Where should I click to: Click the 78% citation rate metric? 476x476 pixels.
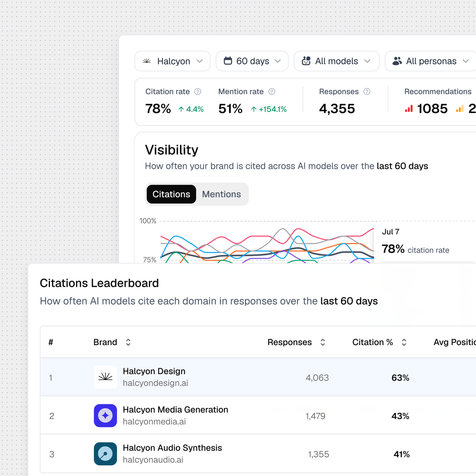[x=158, y=109]
